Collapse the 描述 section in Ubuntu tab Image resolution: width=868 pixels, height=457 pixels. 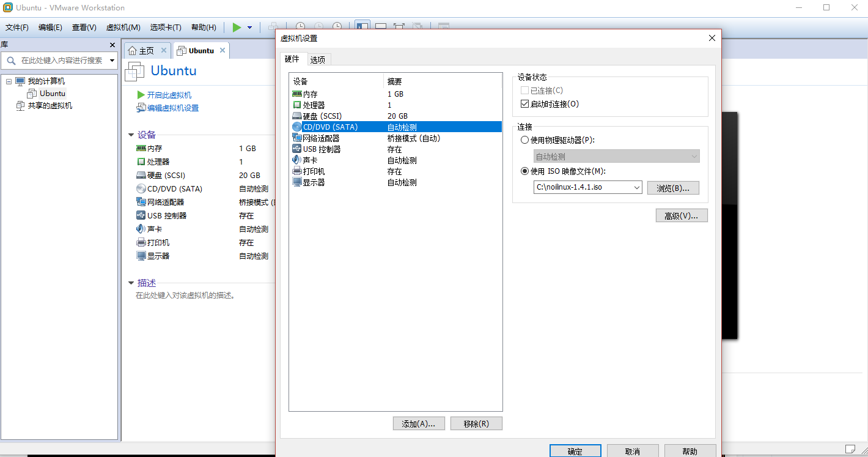tap(131, 283)
